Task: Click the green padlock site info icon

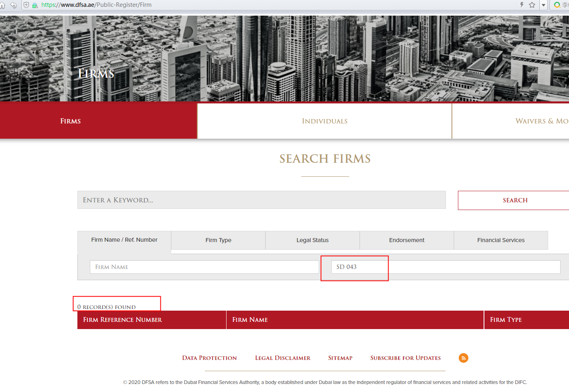Action: tap(35, 5)
